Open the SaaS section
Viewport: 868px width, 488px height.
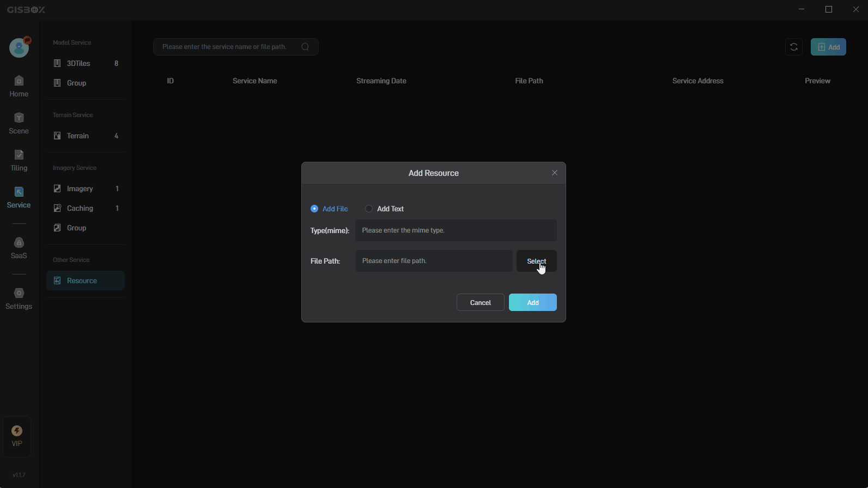19,248
